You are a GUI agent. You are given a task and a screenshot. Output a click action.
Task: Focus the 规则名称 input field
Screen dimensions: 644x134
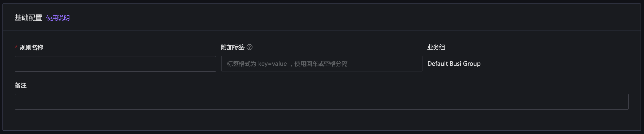point(115,64)
